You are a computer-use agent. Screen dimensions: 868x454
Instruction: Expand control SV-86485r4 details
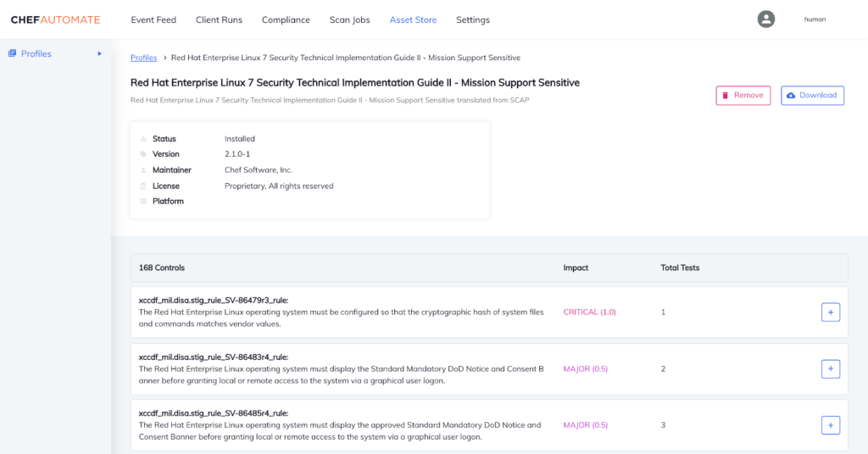pos(831,425)
